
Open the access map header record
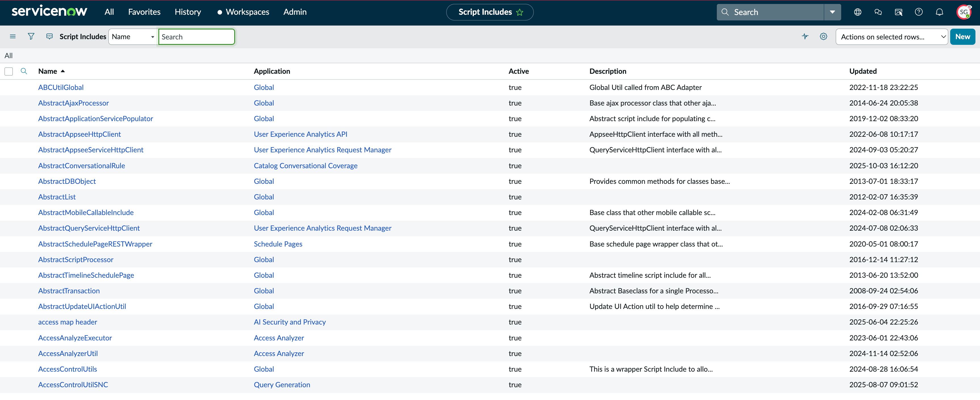(x=68, y=322)
